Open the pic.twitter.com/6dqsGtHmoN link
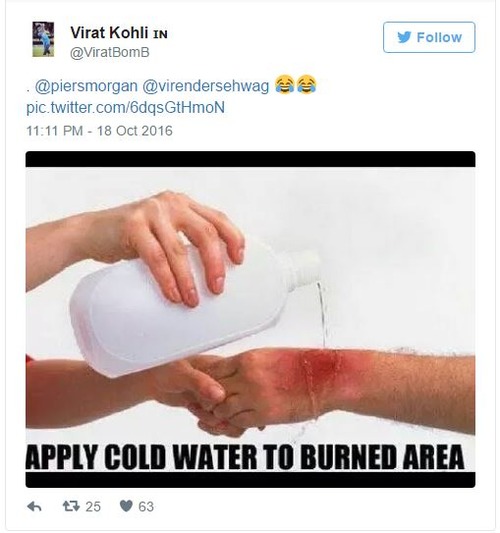Screen dimensions: 500x533 [125, 107]
